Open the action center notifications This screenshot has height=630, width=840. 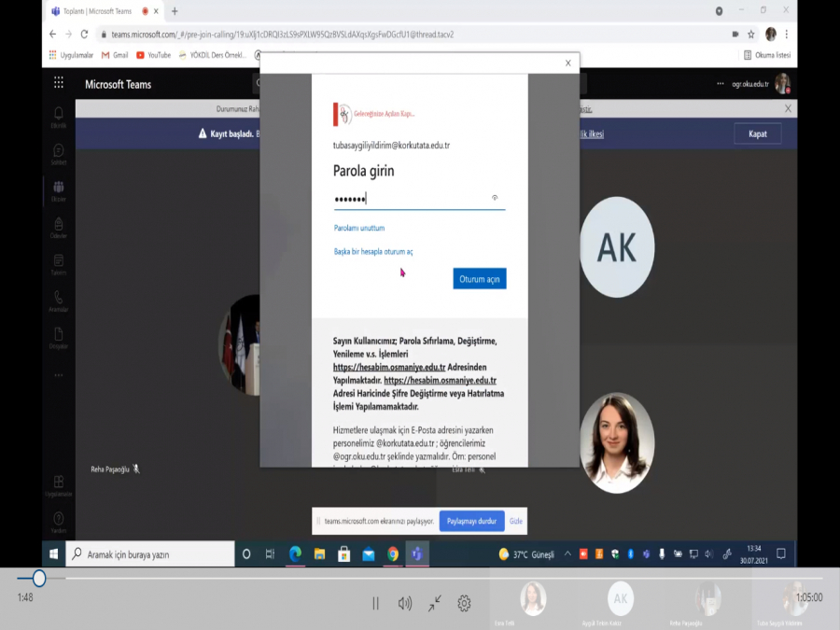pos(781,553)
